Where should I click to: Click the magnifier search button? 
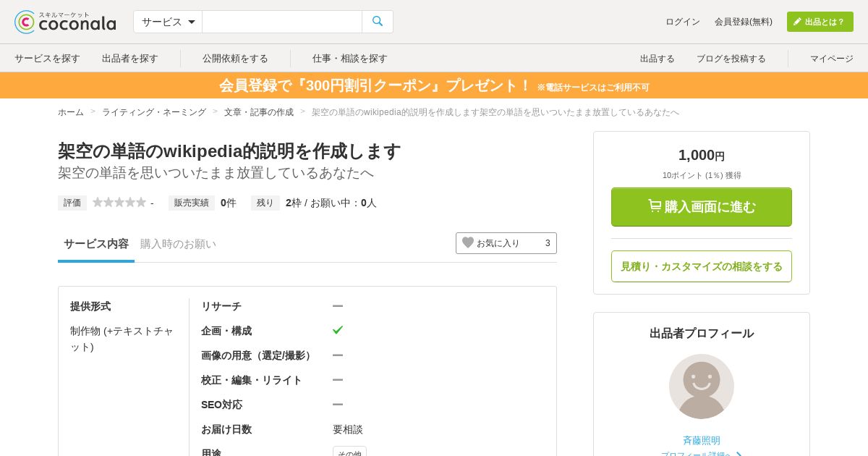coord(378,22)
